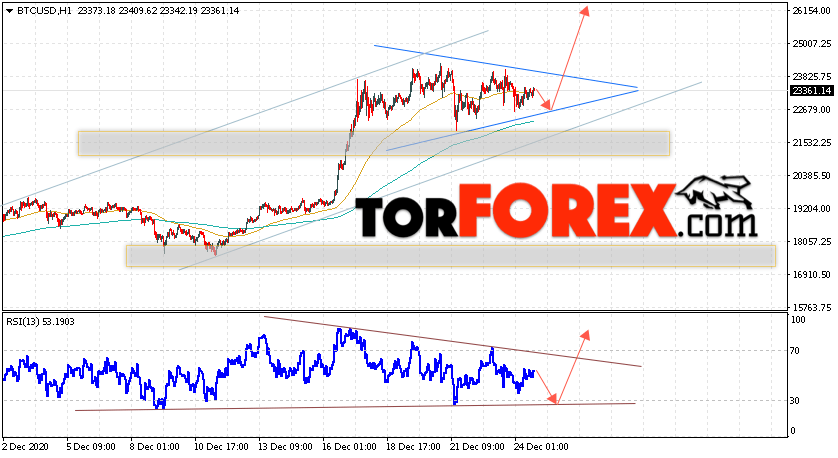This screenshot has height=458, width=838.
Task: Select the 21532.25 price axis label
Action: (x=811, y=143)
